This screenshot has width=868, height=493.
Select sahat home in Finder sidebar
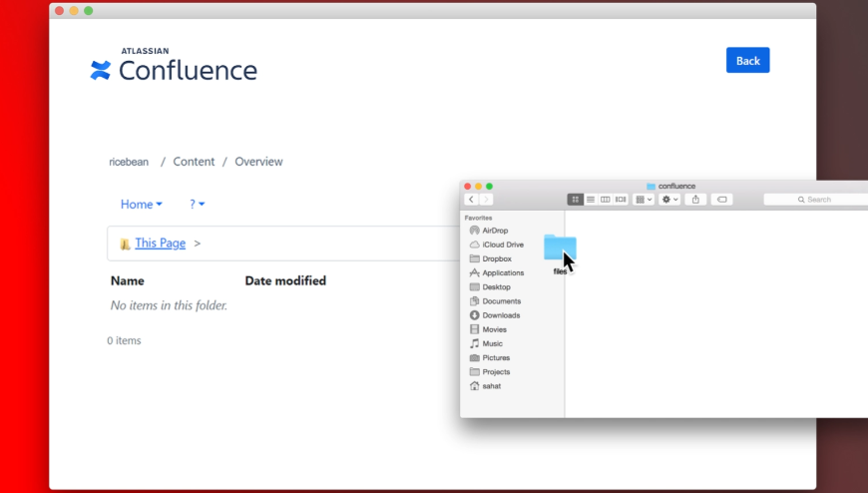coord(485,385)
